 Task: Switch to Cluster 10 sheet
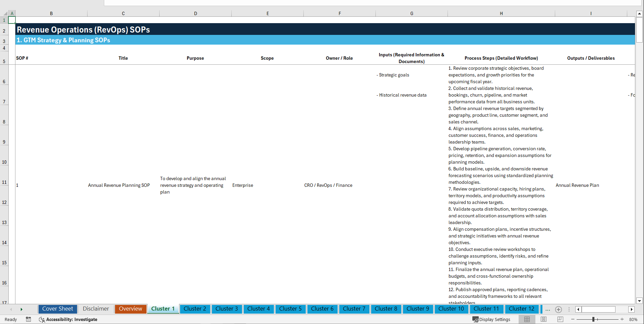[451, 309]
